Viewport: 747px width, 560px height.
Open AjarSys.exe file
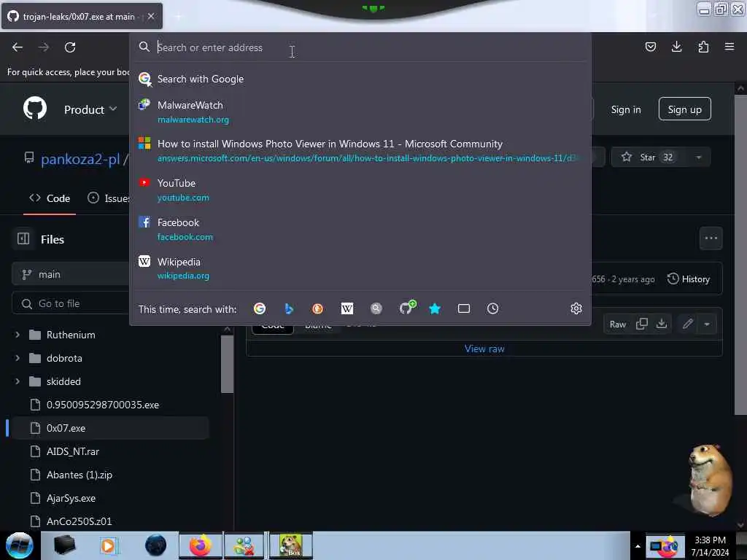[x=71, y=498]
